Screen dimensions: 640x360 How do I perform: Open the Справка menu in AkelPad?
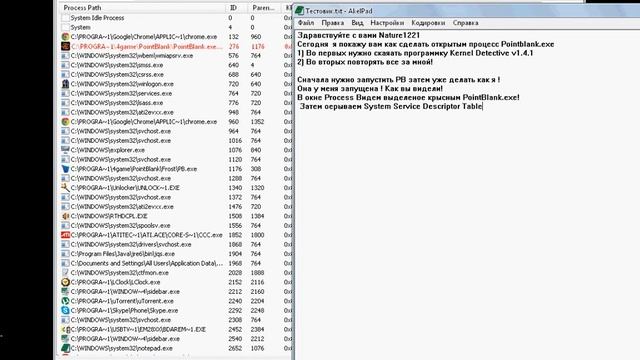point(465,23)
